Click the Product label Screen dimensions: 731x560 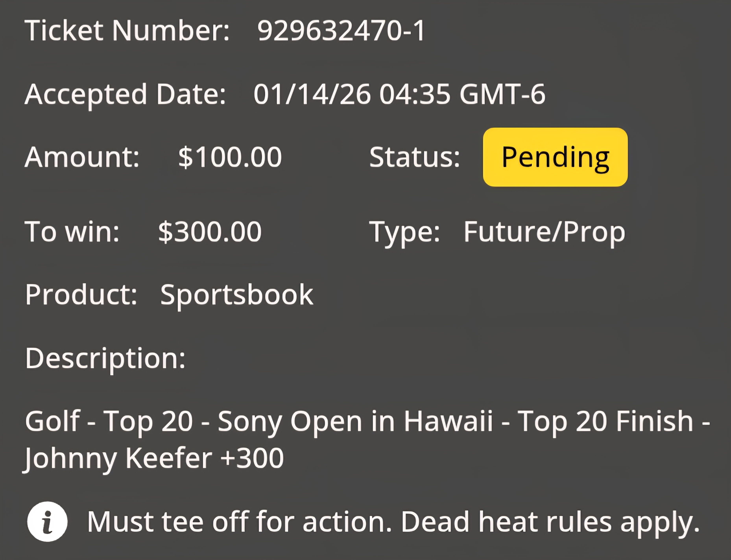[81, 295]
